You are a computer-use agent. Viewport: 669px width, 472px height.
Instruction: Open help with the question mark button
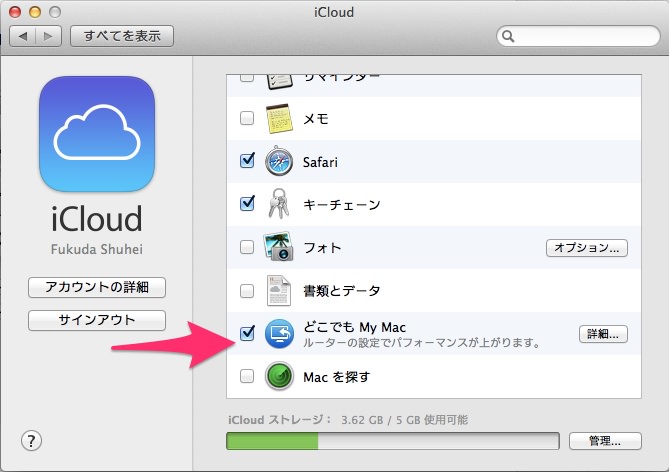(x=31, y=440)
